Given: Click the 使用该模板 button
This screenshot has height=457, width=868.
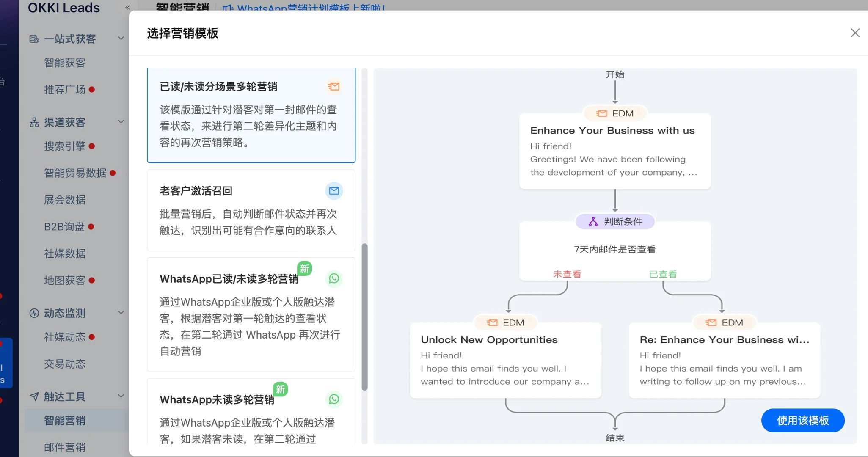Looking at the screenshot, I should pos(802,420).
